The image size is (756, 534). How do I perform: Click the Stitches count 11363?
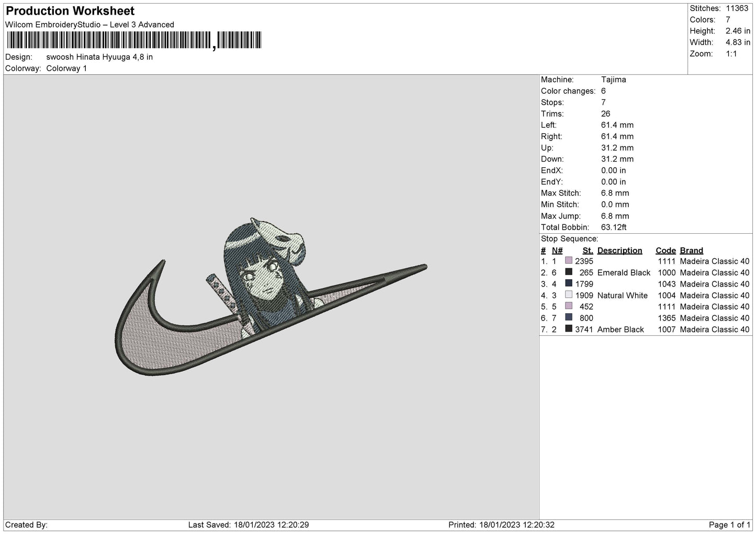[x=737, y=8]
